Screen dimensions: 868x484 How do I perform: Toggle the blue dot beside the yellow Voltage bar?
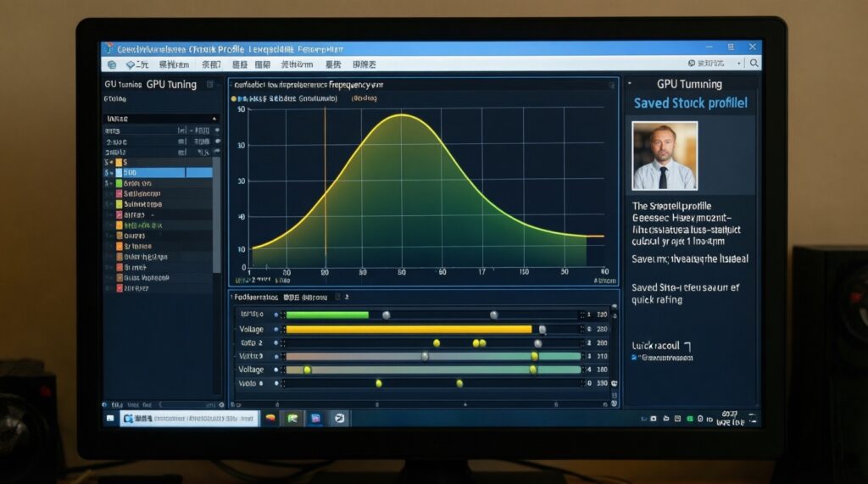pos(276,329)
